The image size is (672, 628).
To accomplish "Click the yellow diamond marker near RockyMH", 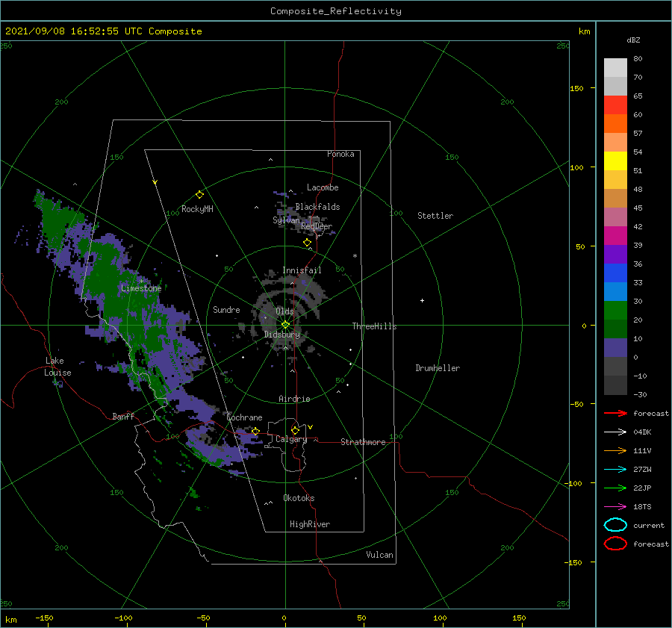I will point(199,195).
